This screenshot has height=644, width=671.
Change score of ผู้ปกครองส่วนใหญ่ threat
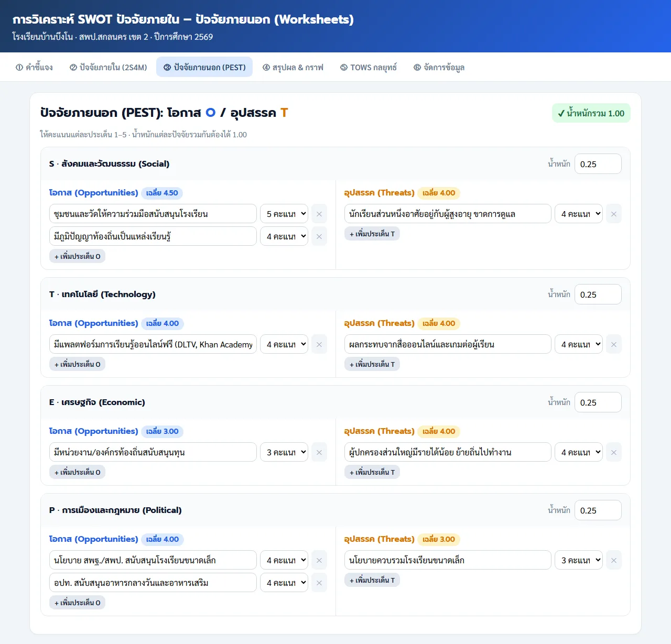point(579,452)
